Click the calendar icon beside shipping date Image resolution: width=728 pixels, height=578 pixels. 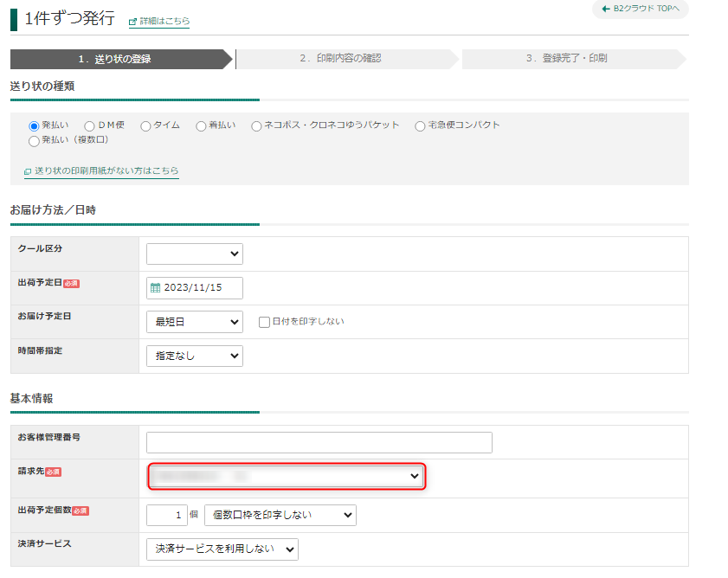point(156,288)
